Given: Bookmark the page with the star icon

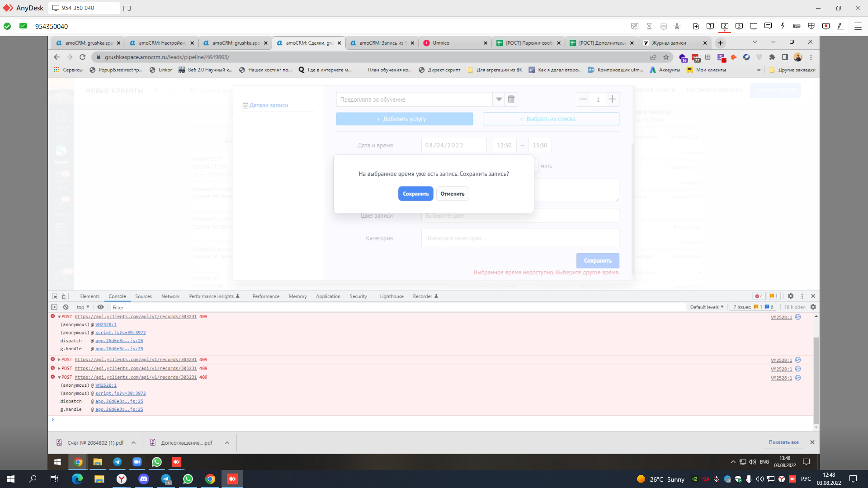Looking at the screenshot, I should pyautogui.click(x=666, y=57).
